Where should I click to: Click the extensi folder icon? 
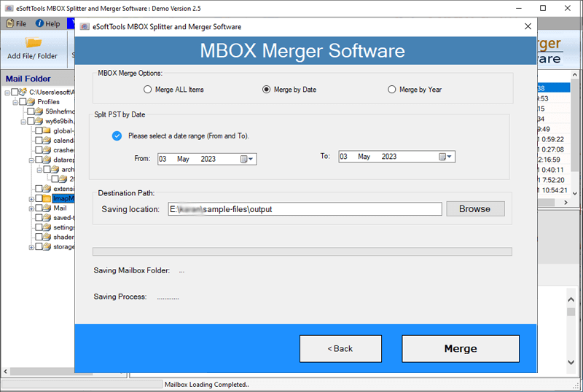click(47, 189)
